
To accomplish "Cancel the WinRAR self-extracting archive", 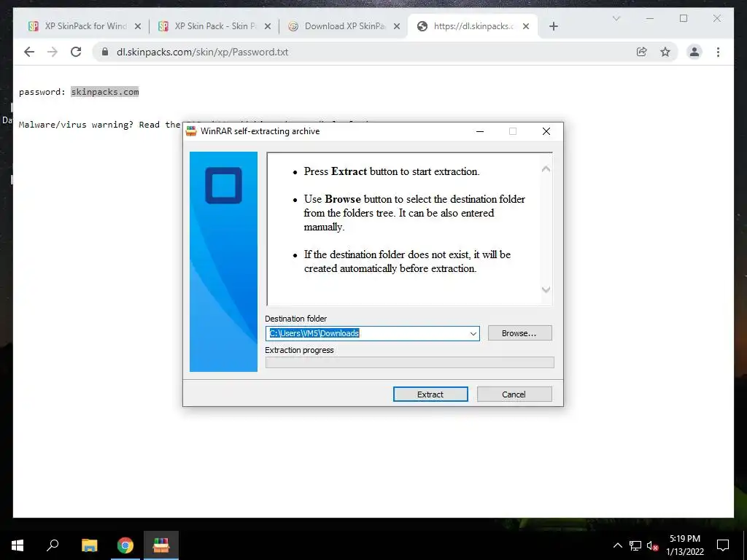I will 514,394.
